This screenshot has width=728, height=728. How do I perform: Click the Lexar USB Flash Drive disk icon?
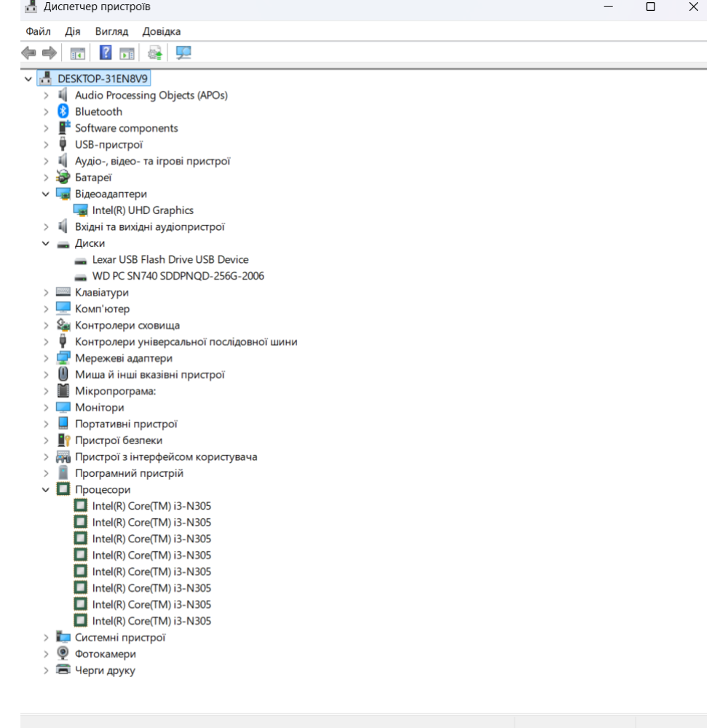point(80,261)
